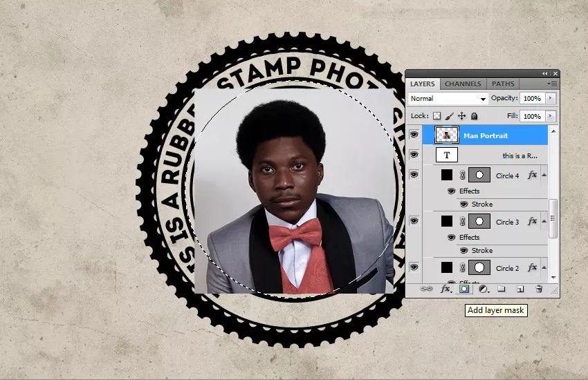
Task: Open the Opacity slider arrow
Action: click(x=550, y=98)
